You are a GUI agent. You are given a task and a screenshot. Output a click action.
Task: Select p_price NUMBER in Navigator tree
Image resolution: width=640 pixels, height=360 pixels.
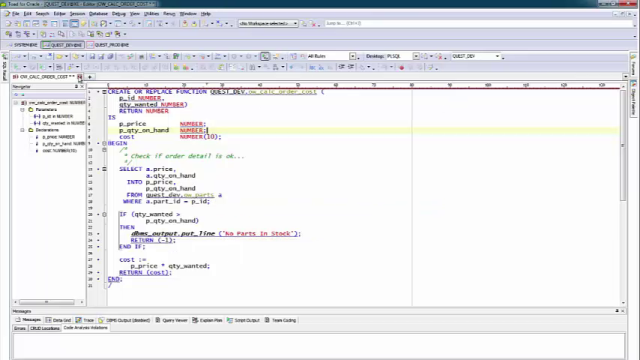[58, 137]
